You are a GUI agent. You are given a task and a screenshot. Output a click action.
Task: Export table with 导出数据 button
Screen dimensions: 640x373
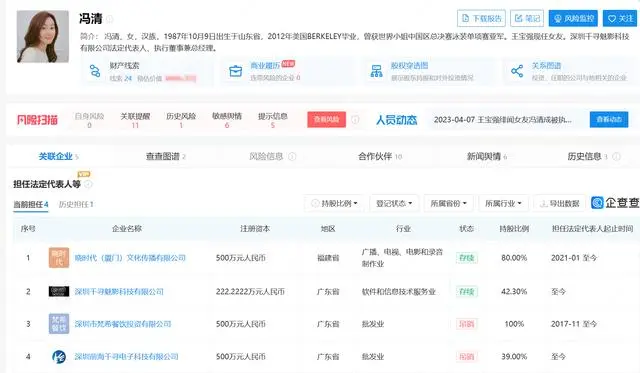(x=559, y=203)
